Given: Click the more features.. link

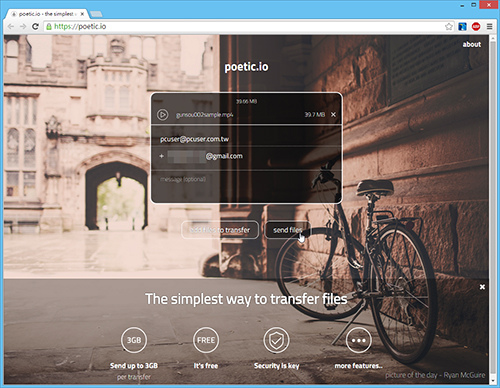Looking at the screenshot, I should click(x=359, y=366).
